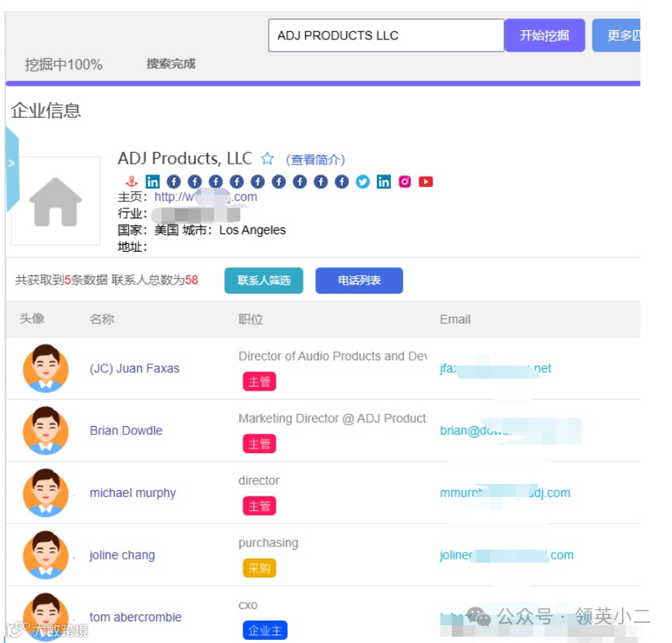The width and height of the screenshot is (672, 643).
Task: Open the YouTube icon link
Action: 426,181
